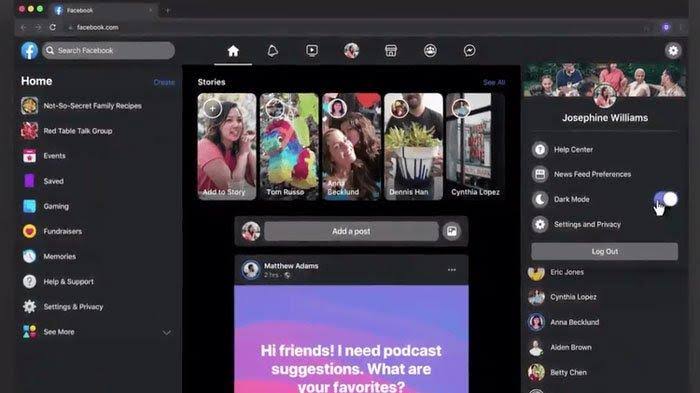
Task: Click into the Search Facebook field
Action: 108,50
